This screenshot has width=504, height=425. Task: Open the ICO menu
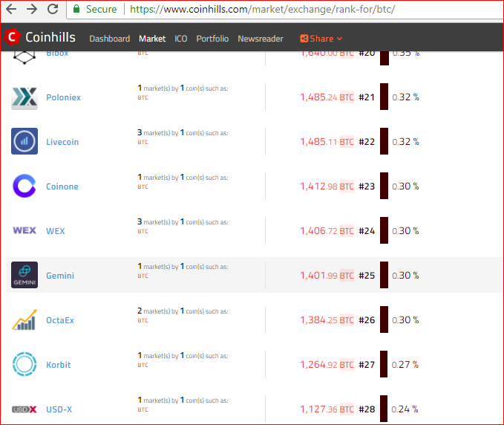click(x=181, y=39)
